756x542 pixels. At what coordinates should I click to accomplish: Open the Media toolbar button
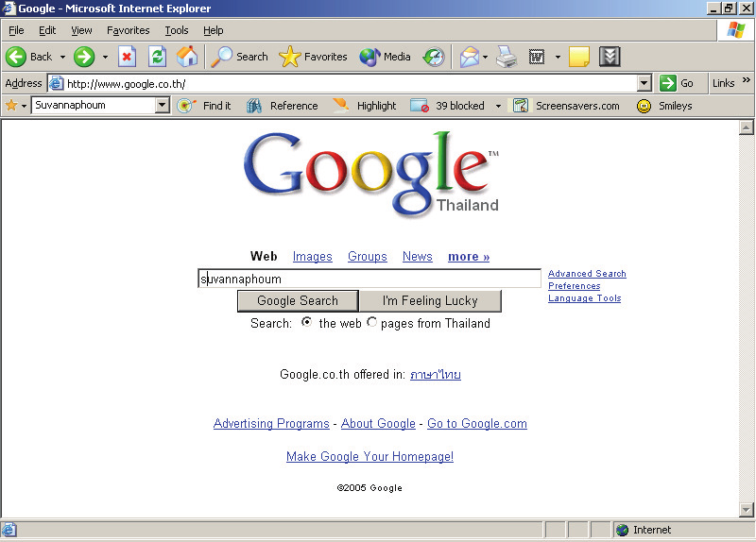tap(385, 57)
